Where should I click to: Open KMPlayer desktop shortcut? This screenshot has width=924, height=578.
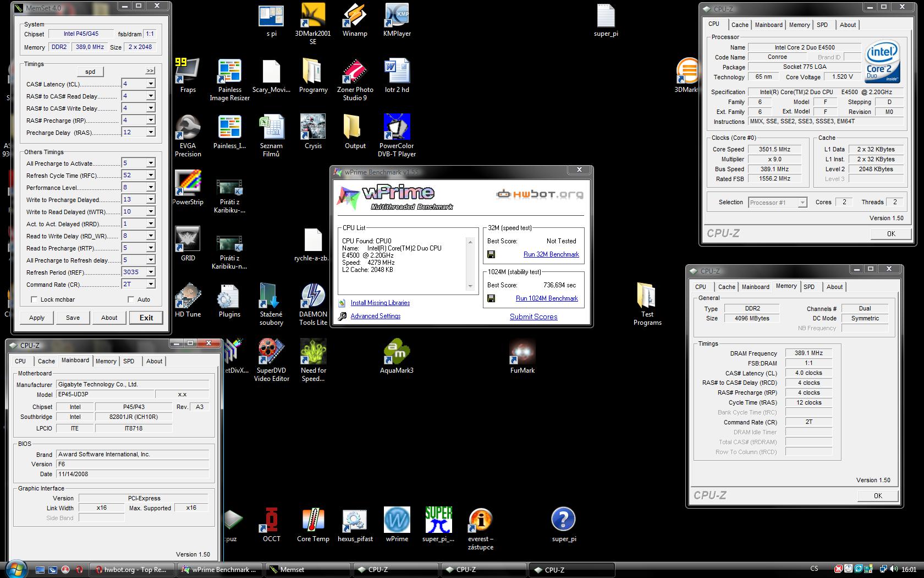[x=397, y=20]
